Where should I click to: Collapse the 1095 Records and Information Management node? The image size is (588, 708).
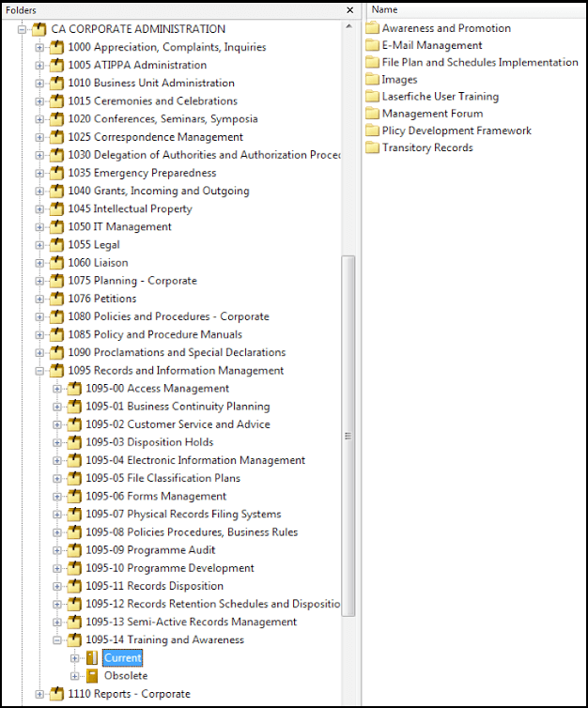39,371
